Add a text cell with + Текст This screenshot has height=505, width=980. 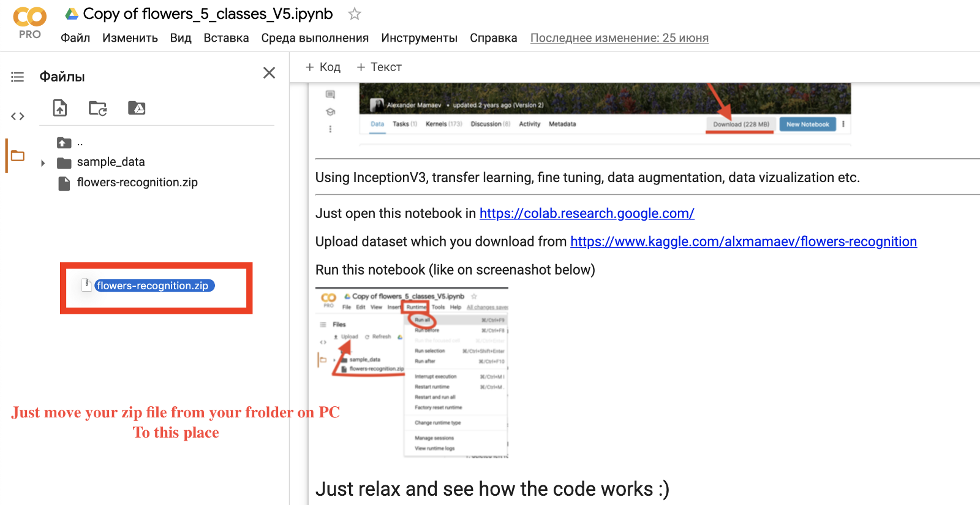click(379, 67)
